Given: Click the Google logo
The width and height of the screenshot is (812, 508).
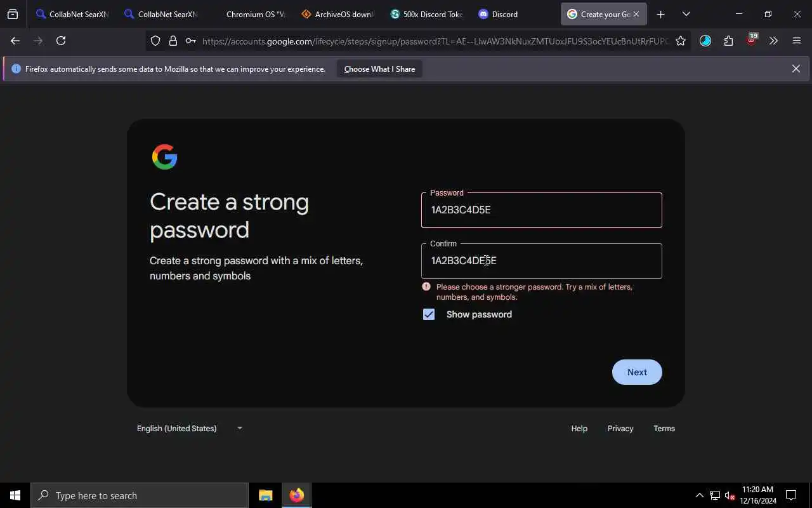Looking at the screenshot, I should pyautogui.click(x=165, y=157).
